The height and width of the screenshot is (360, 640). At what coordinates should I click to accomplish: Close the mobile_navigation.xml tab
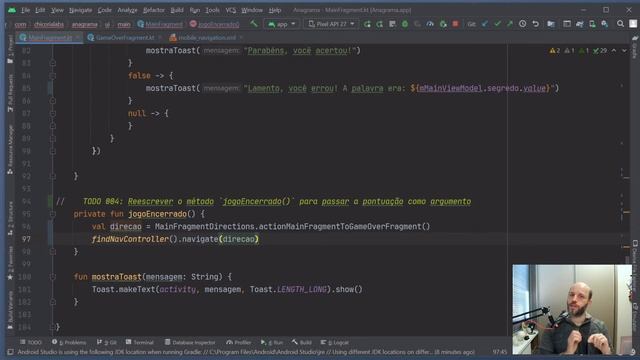pos(241,38)
